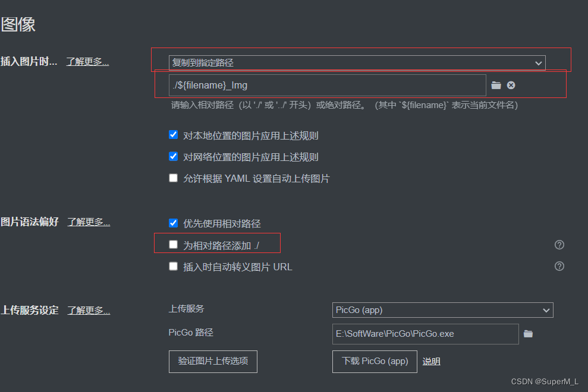Enable 插入时自动转义图片 URL
This screenshot has height=392, width=588.
point(173,265)
